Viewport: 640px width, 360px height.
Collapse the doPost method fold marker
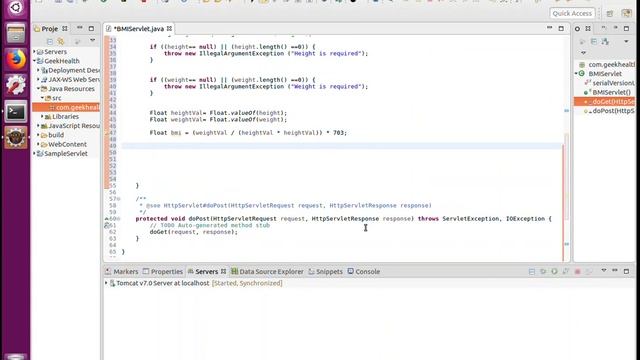point(118,219)
